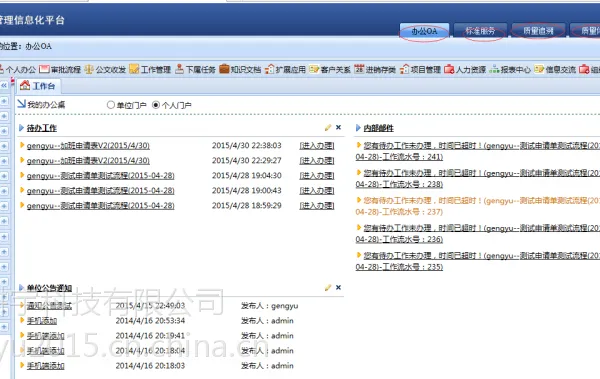This screenshot has height=379, width=600.
Task: Click the 下属任务 person icon
Action: tap(179, 69)
